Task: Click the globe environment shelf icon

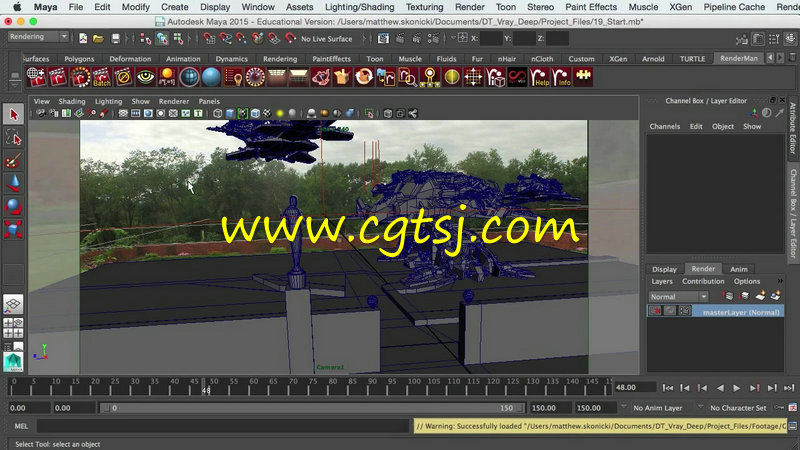Action: click(x=189, y=77)
